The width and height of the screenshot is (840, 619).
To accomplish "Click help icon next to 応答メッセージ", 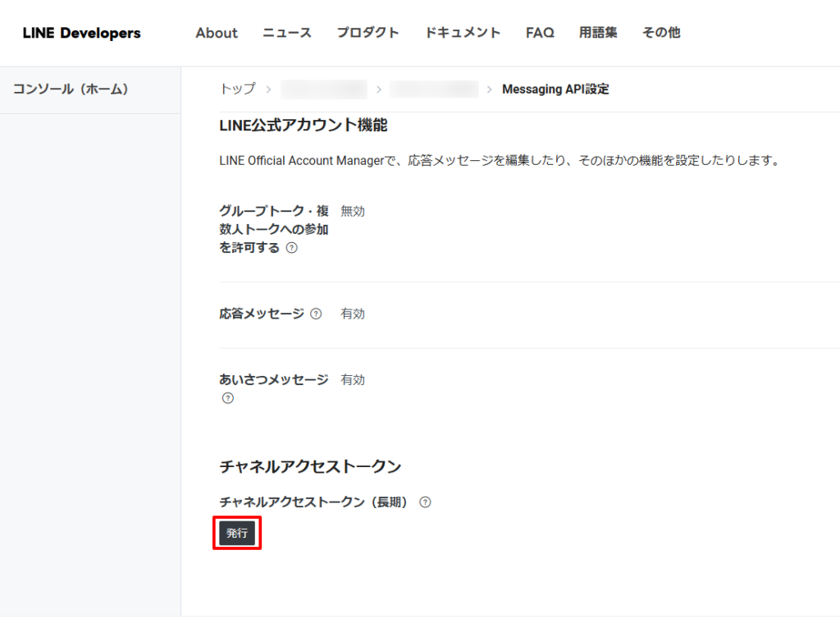I will click(316, 314).
